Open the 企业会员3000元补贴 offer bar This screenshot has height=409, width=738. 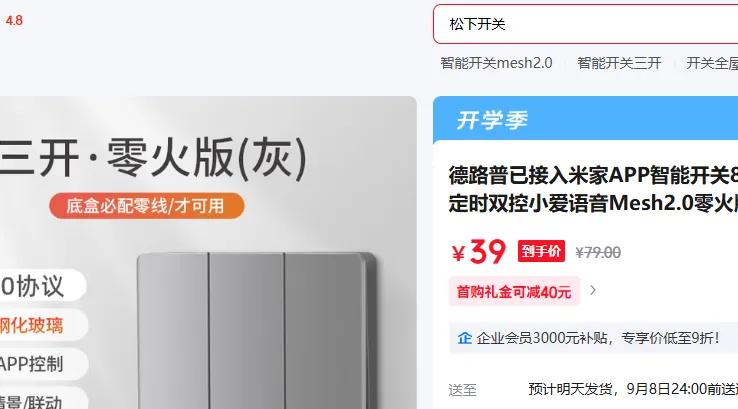(594, 338)
